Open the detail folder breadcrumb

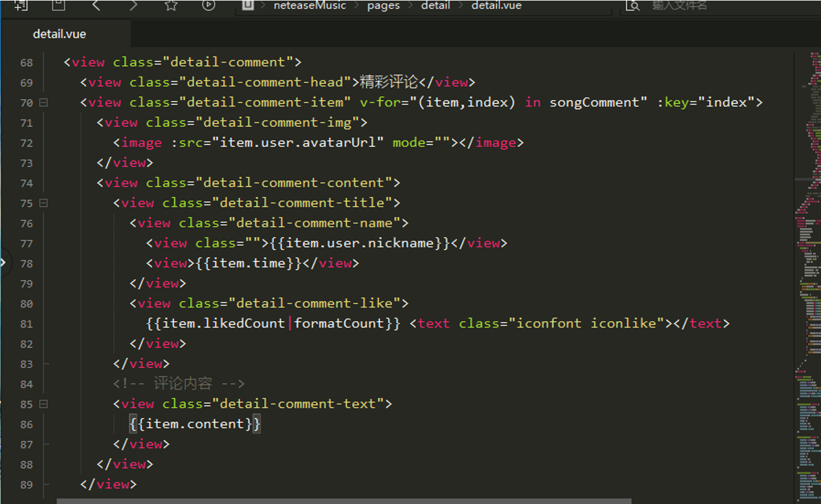pyautogui.click(x=436, y=5)
